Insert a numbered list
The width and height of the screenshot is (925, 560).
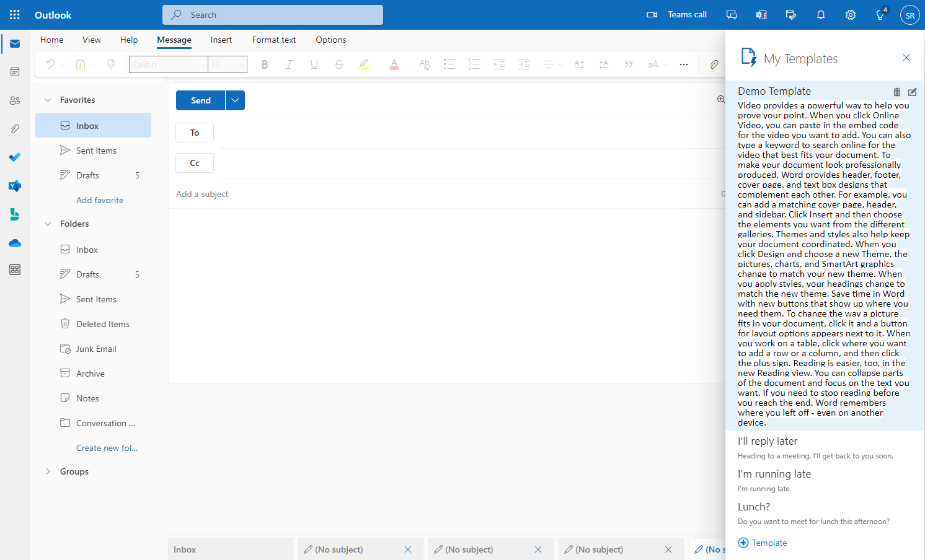pos(474,64)
